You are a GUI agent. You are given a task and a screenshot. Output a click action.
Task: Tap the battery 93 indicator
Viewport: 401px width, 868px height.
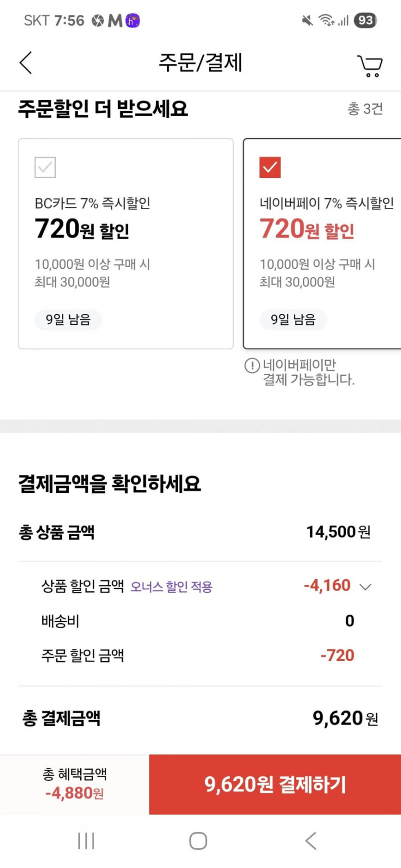coord(365,20)
